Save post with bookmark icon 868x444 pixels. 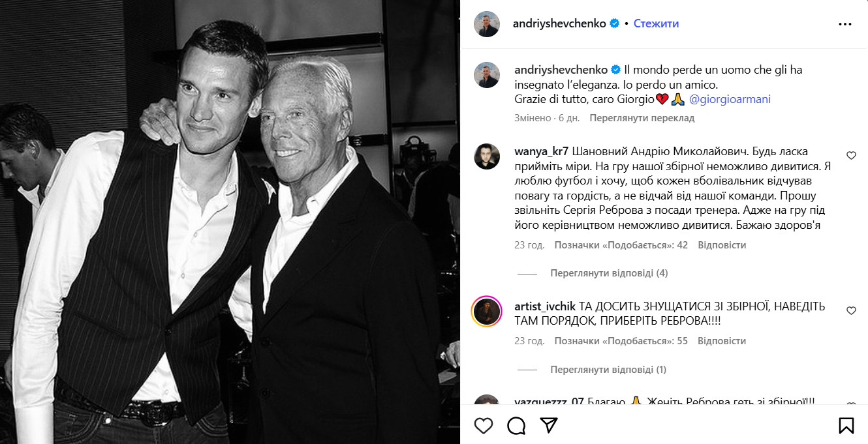point(846,426)
